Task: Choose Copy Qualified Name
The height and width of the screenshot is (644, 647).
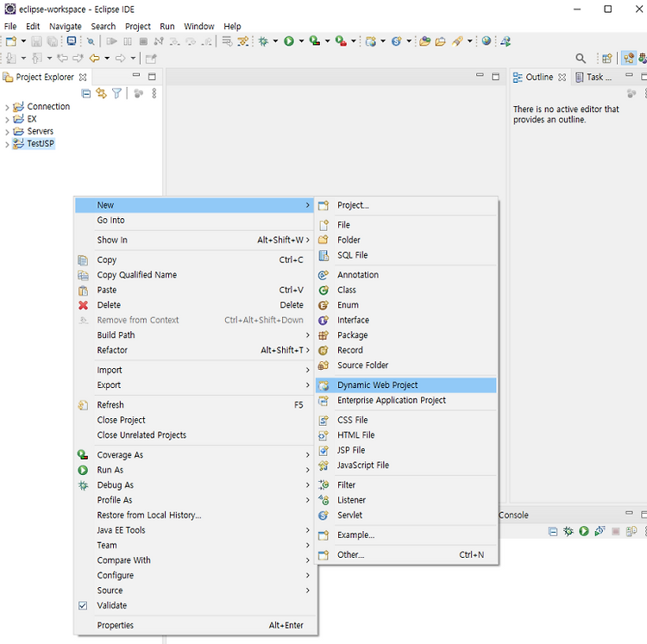Action: click(x=194, y=275)
